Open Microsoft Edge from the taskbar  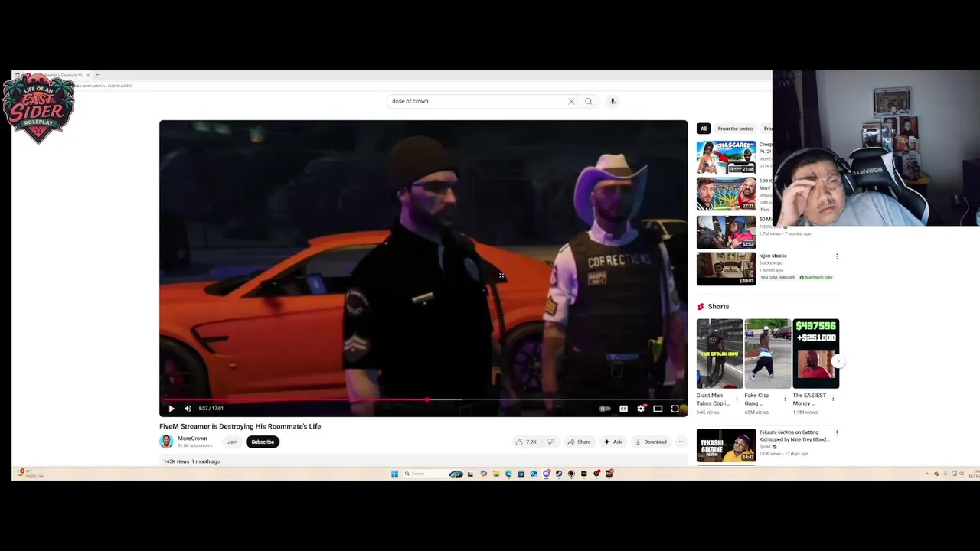pos(508,474)
